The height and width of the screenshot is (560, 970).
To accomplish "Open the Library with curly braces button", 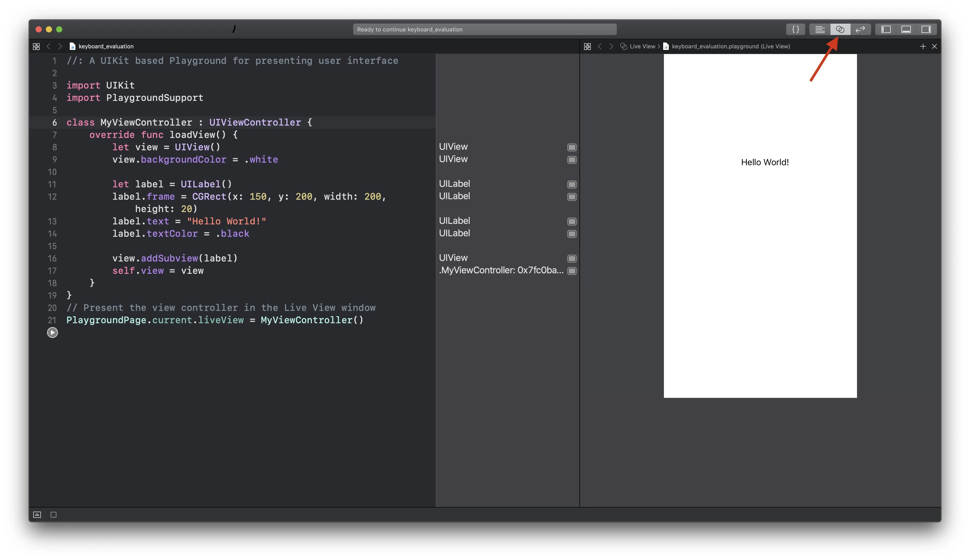I will [x=795, y=29].
